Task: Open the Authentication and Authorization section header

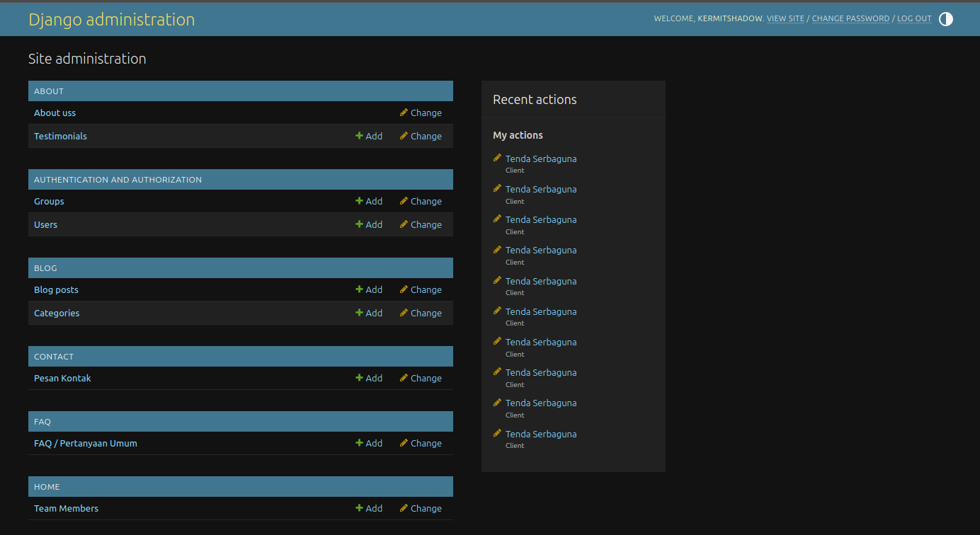Action: pyautogui.click(x=118, y=180)
